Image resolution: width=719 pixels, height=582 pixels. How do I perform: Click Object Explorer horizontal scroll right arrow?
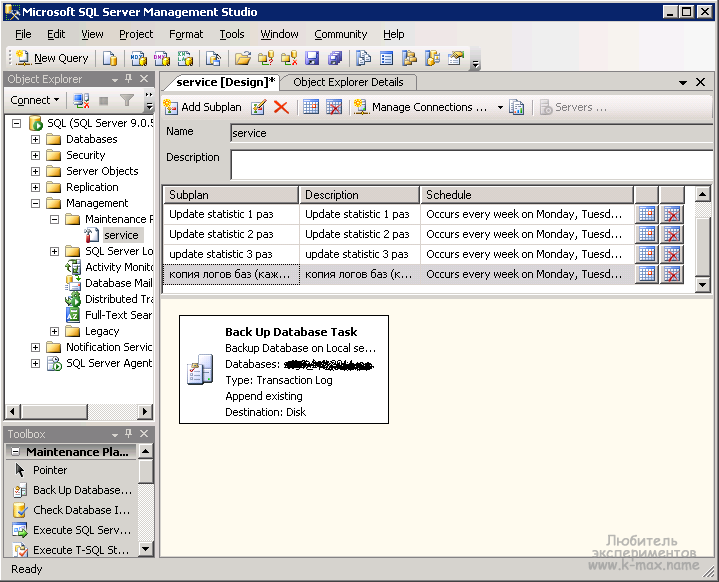click(x=145, y=411)
